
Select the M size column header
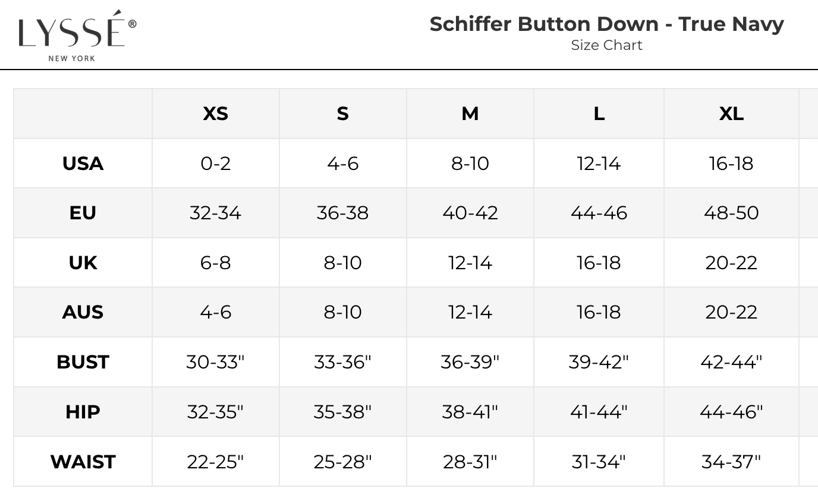pyautogui.click(x=470, y=114)
